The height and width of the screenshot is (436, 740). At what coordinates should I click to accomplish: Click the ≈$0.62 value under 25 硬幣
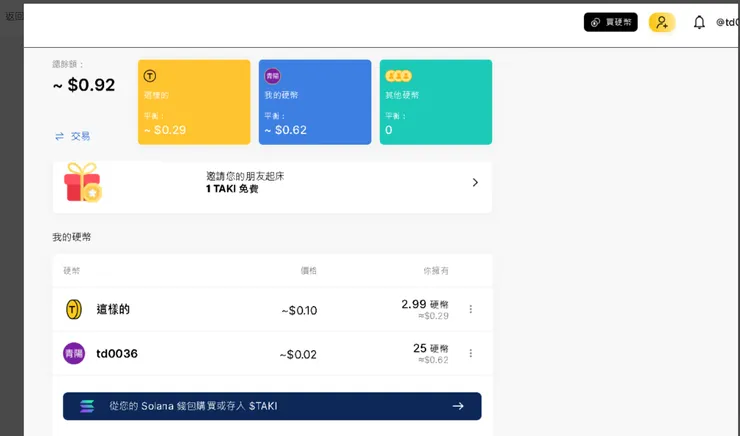pos(433,360)
